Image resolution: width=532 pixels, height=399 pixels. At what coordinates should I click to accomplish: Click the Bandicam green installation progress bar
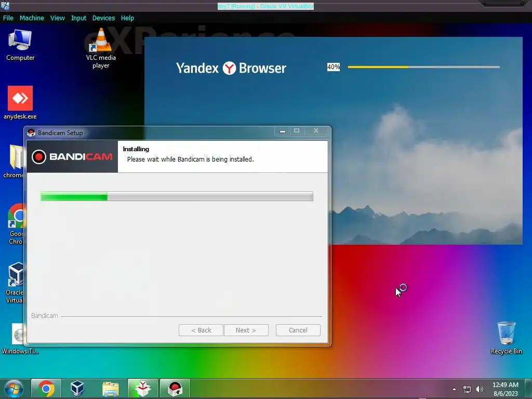tap(177, 196)
